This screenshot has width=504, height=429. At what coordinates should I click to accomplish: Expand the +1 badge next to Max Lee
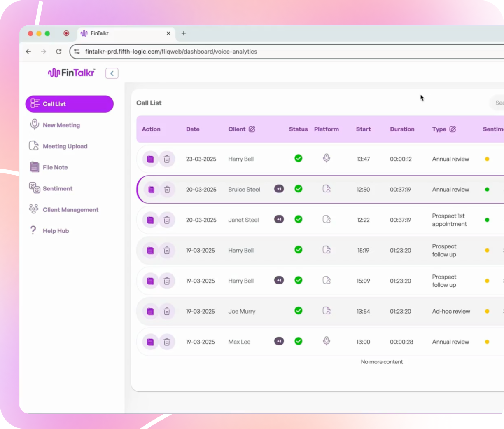[x=279, y=341]
